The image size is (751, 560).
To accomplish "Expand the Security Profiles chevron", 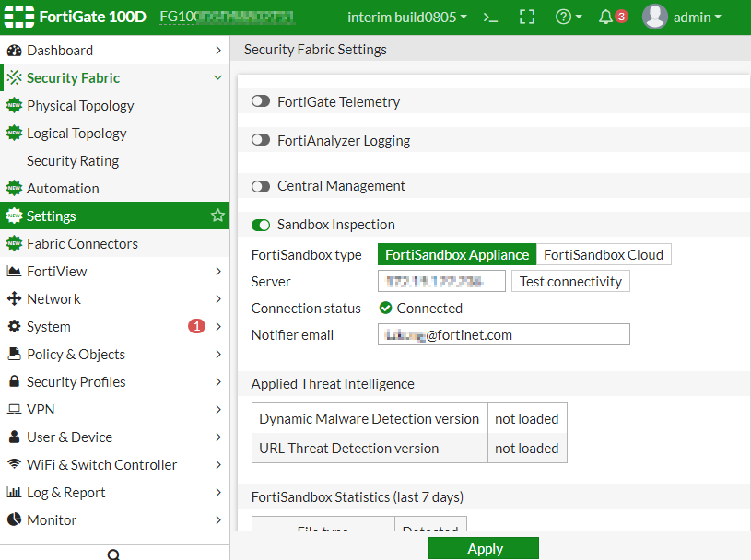I will pos(218,382).
